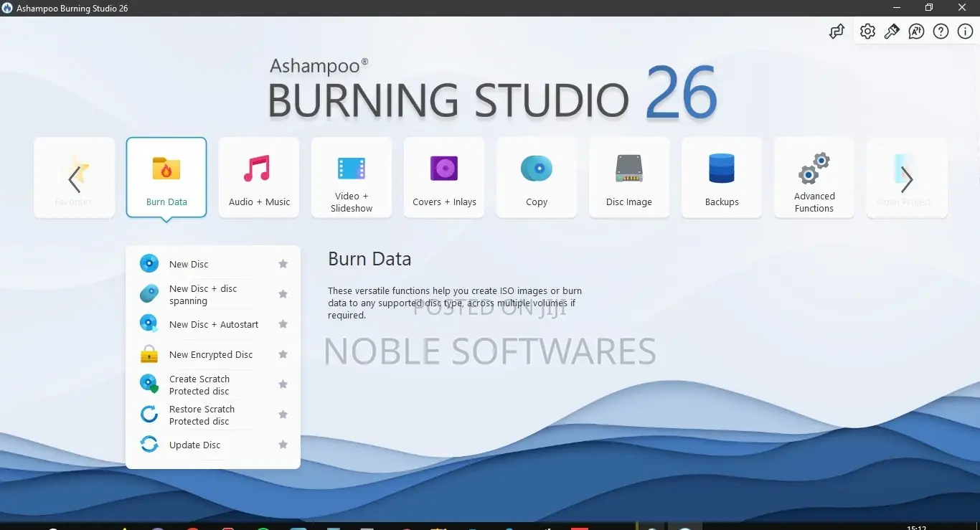This screenshot has height=530, width=980.
Task: Open the Covers + Inlays category
Action: pyautogui.click(x=444, y=177)
